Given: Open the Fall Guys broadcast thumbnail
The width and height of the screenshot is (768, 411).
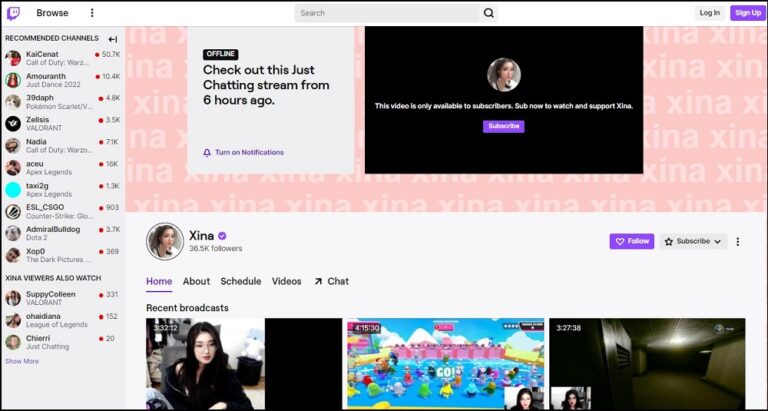Looking at the screenshot, I should [445, 364].
